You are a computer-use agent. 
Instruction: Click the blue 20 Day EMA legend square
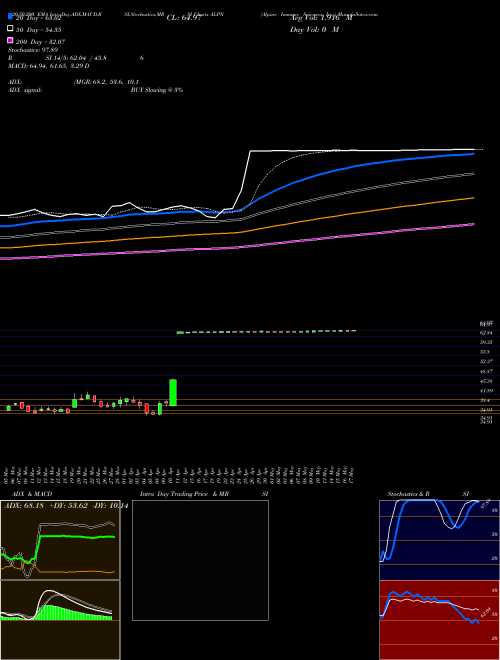click(10, 16)
